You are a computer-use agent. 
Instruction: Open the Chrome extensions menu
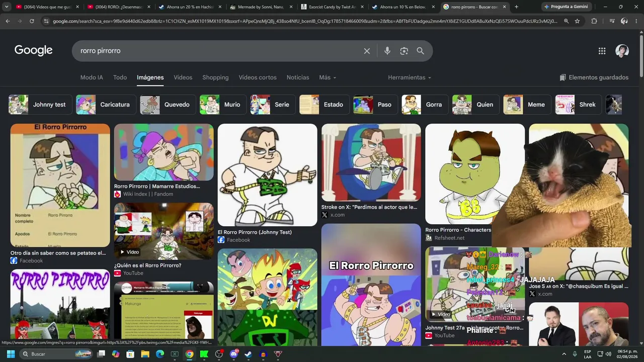(x=594, y=21)
